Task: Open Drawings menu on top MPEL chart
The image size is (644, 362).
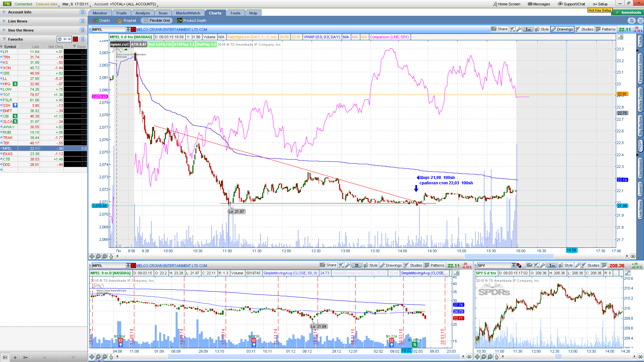Action: click(562, 29)
